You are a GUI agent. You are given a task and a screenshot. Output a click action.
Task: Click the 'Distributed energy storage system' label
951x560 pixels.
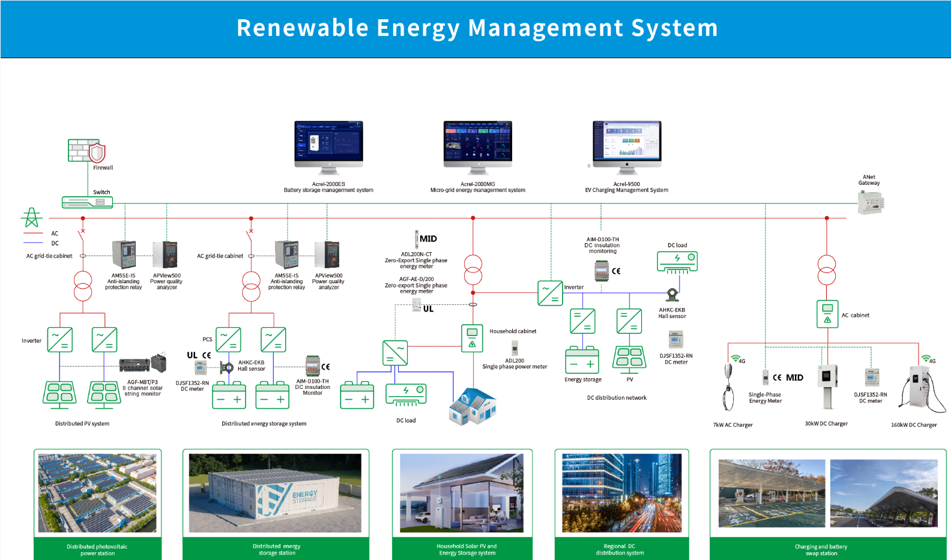pos(264,424)
